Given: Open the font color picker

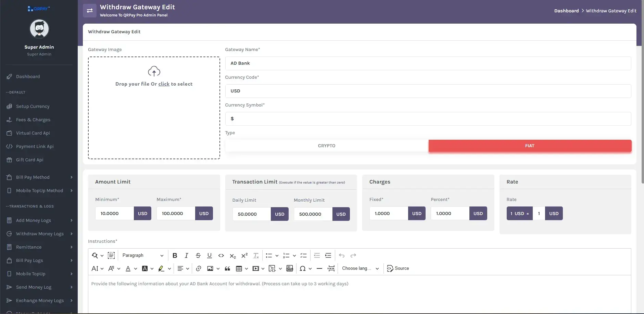Looking at the screenshot, I should click(128, 268).
